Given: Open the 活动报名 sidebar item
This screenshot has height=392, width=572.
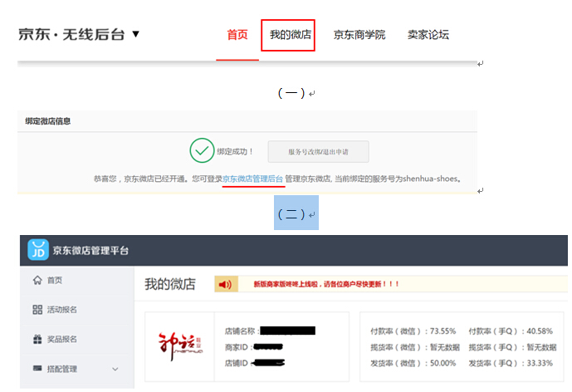Looking at the screenshot, I should (x=62, y=310).
